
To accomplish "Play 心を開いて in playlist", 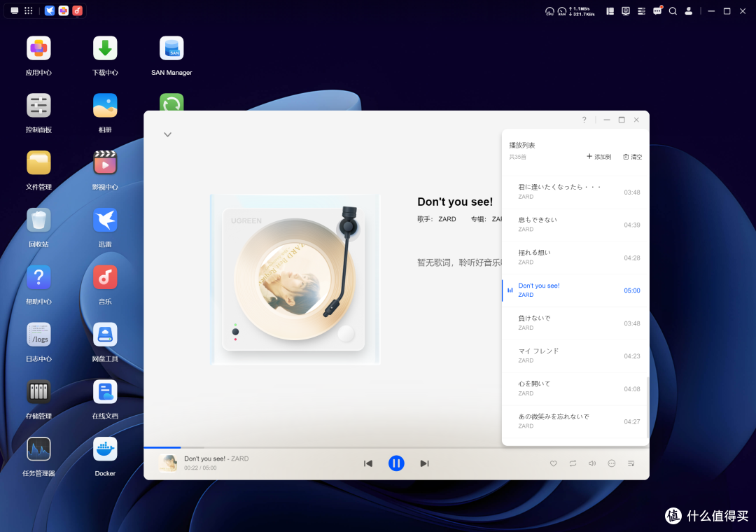I will [575, 388].
